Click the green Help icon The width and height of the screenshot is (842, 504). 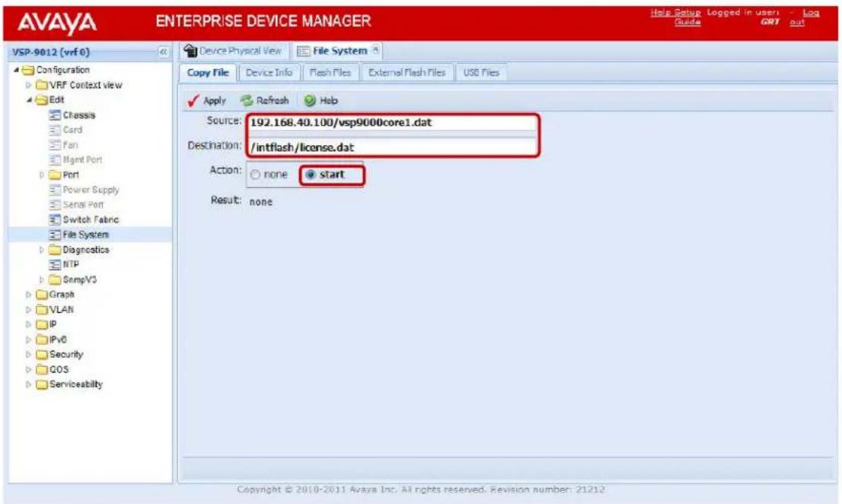[310, 100]
